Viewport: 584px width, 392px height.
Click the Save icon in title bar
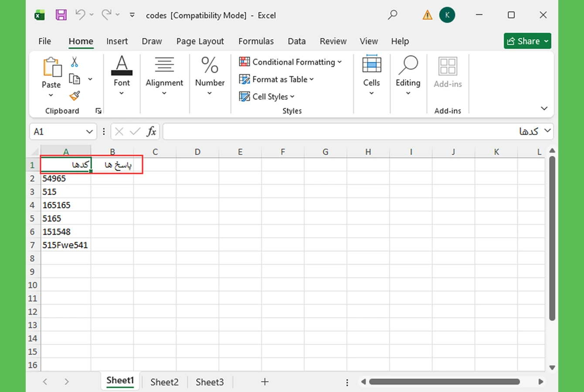61,15
